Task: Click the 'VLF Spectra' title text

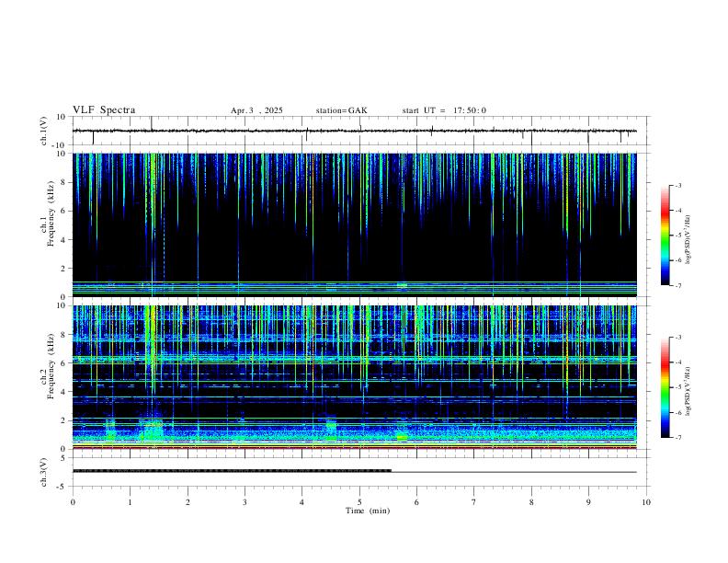Action: pyautogui.click(x=104, y=110)
